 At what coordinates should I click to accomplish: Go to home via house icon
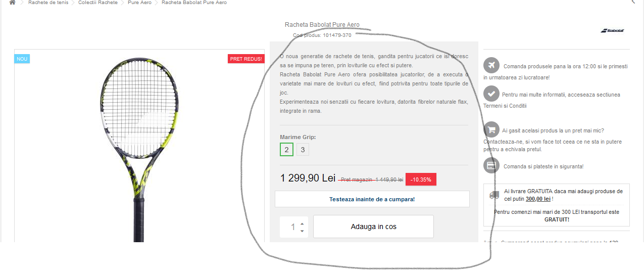point(12,3)
